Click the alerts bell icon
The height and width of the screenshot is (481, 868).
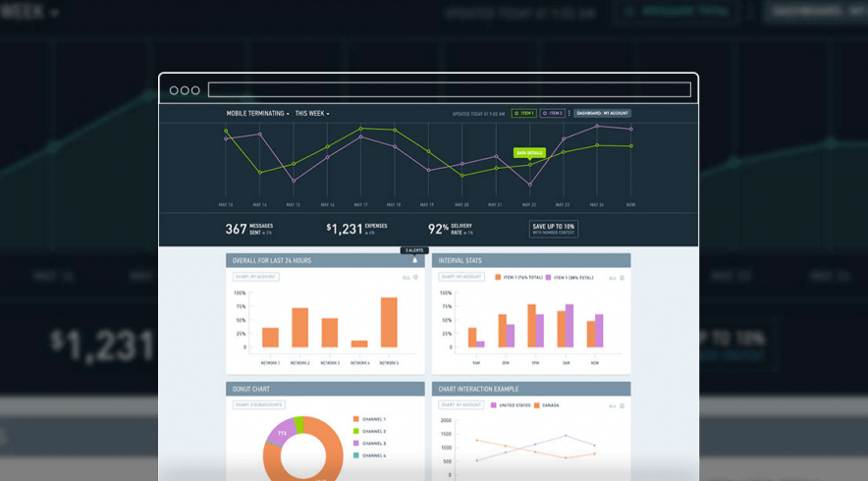[x=414, y=260]
